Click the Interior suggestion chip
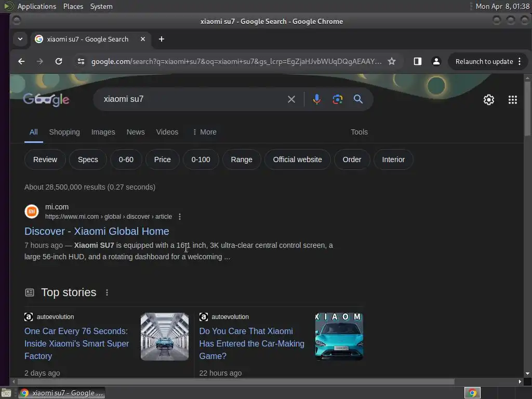 click(x=393, y=159)
